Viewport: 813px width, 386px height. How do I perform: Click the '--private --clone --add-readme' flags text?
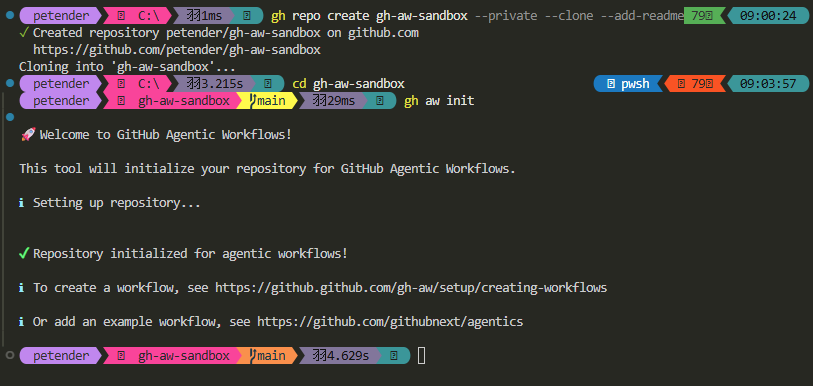pyautogui.click(x=579, y=16)
